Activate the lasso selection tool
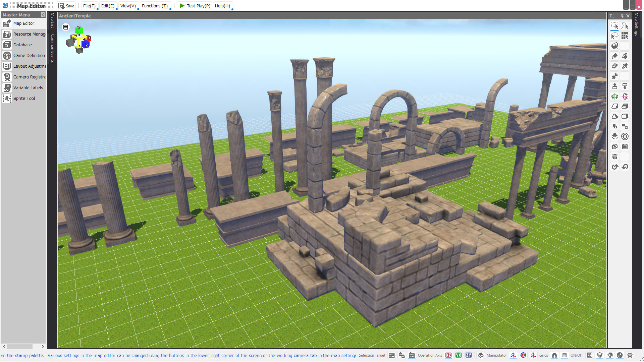The width and height of the screenshot is (644, 362). pyautogui.click(x=614, y=35)
